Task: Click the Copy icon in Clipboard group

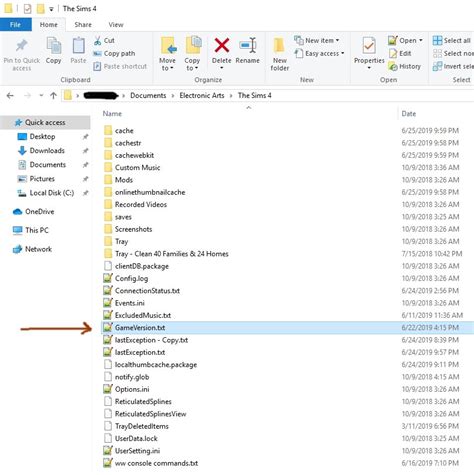Action: pyautogui.click(x=54, y=45)
